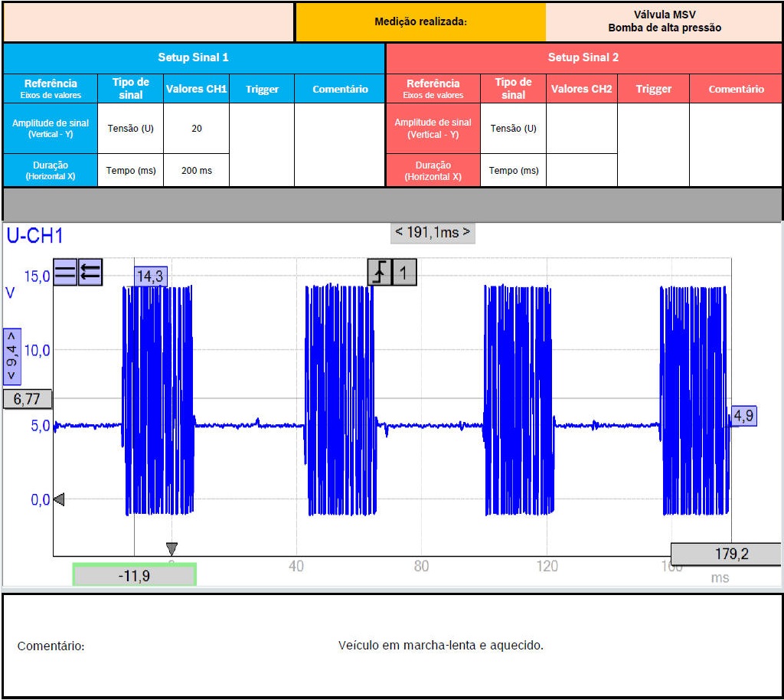This screenshot has width=784, height=700.
Task: Click the U-CH1 channel label
Action: tap(34, 236)
